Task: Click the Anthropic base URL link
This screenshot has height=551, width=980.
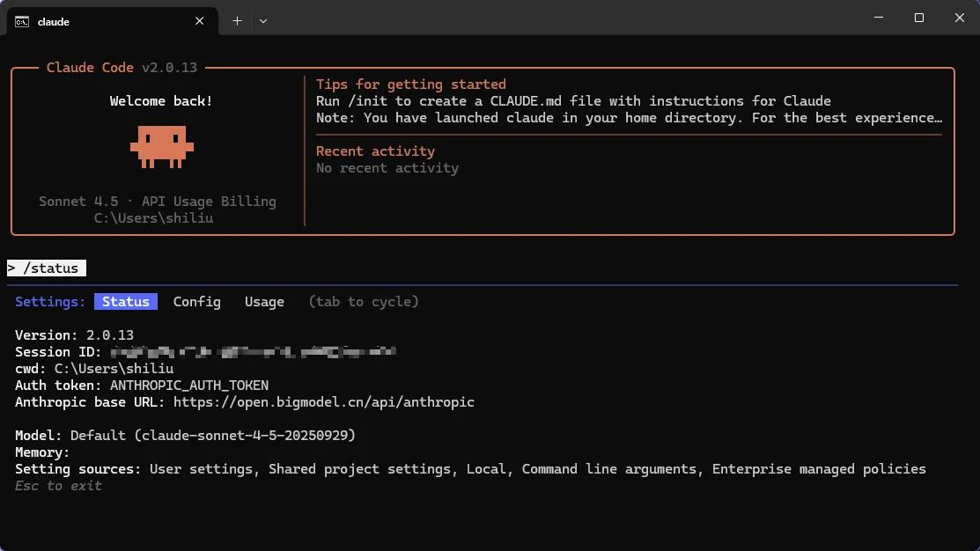Action: pos(323,402)
